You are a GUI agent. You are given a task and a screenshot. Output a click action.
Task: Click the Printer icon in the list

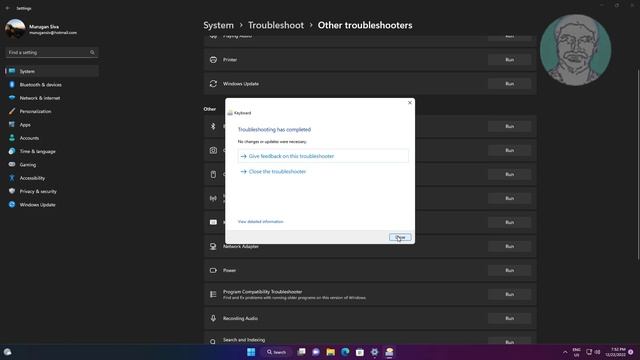[213, 60]
